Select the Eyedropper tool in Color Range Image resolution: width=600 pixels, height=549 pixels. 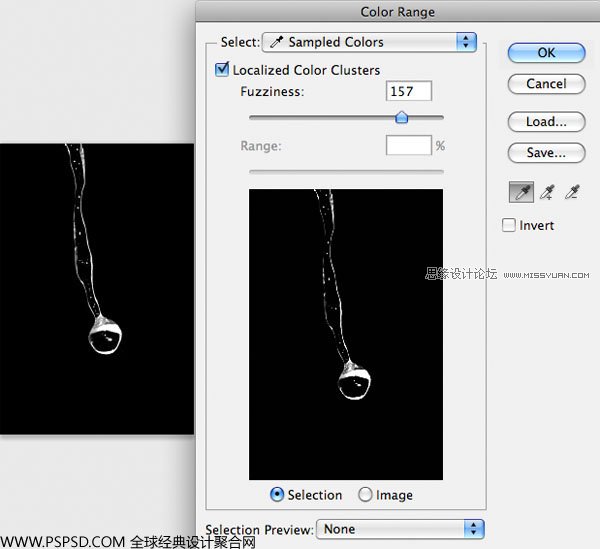(x=521, y=192)
